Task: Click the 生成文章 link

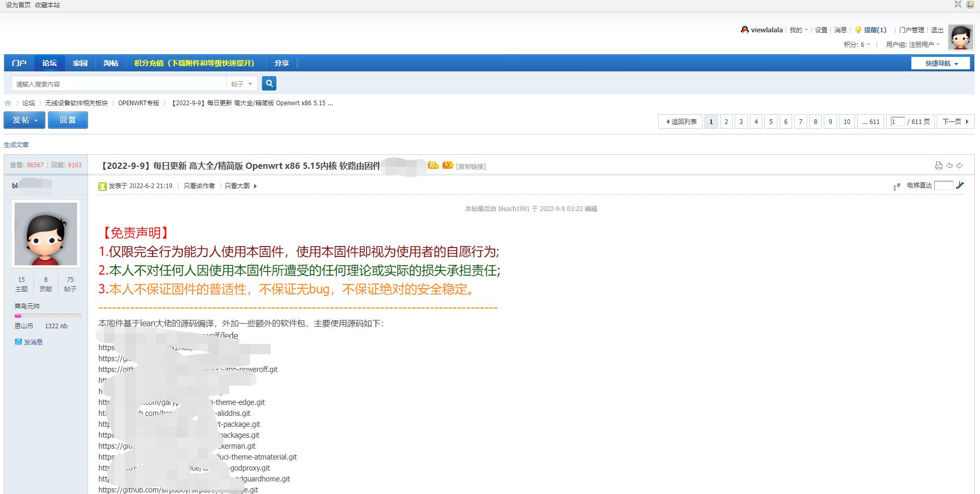Action: click(16, 145)
